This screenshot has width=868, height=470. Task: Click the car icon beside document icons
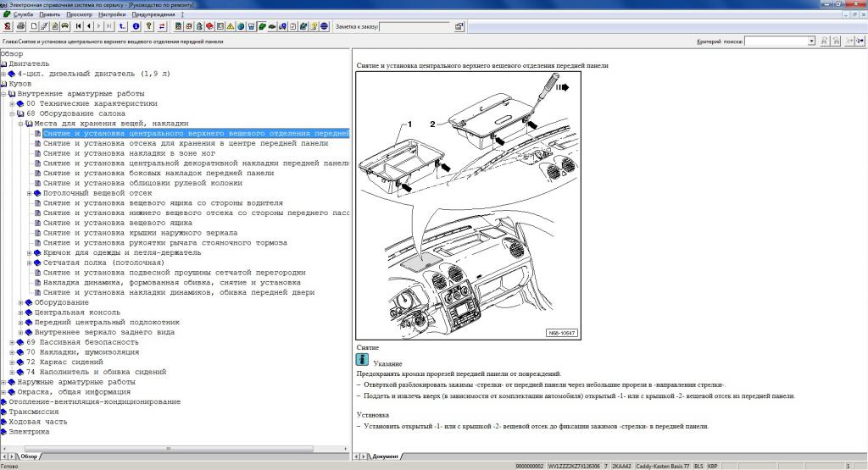pos(64,26)
